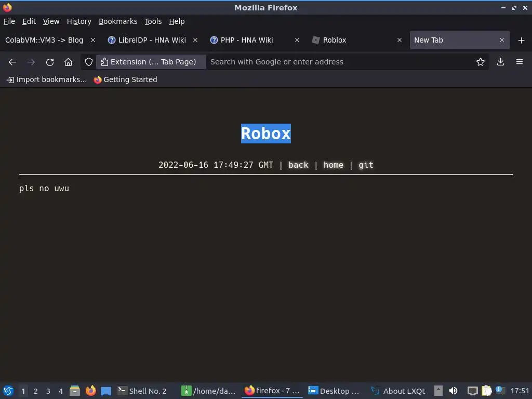Switch to virtual desktop 2
Viewport: 532px width, 399px height.
pos(36,391)
